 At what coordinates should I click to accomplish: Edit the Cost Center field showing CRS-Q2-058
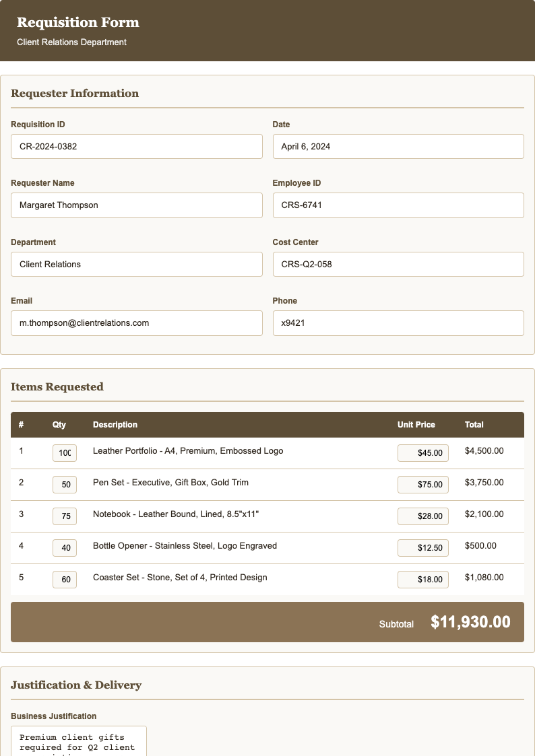click(398, 264)
